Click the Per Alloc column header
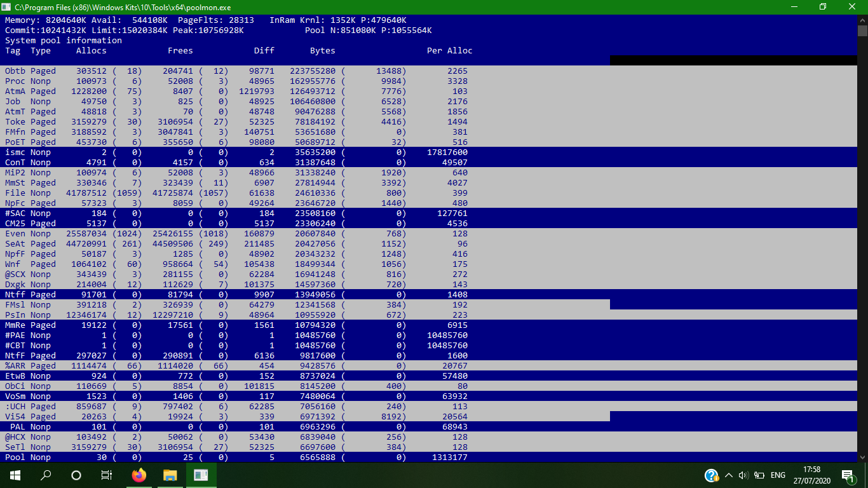This screenshot has height=488, width=868. [450, 51]
